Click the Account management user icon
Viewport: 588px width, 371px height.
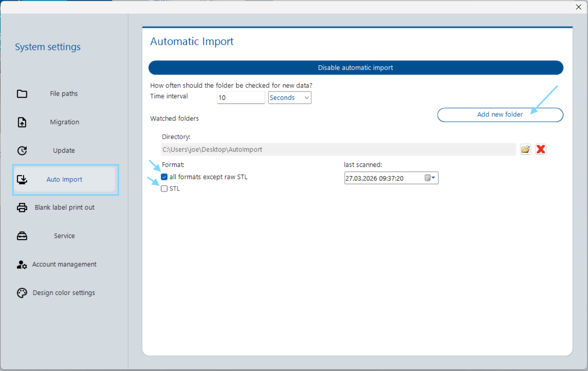(x=21, y=265)
